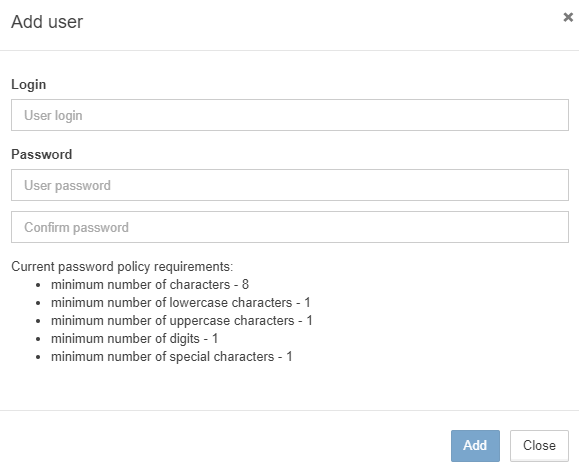Click the blue Add button
Screen dimensions: 579x467
[x=475, y=446]
